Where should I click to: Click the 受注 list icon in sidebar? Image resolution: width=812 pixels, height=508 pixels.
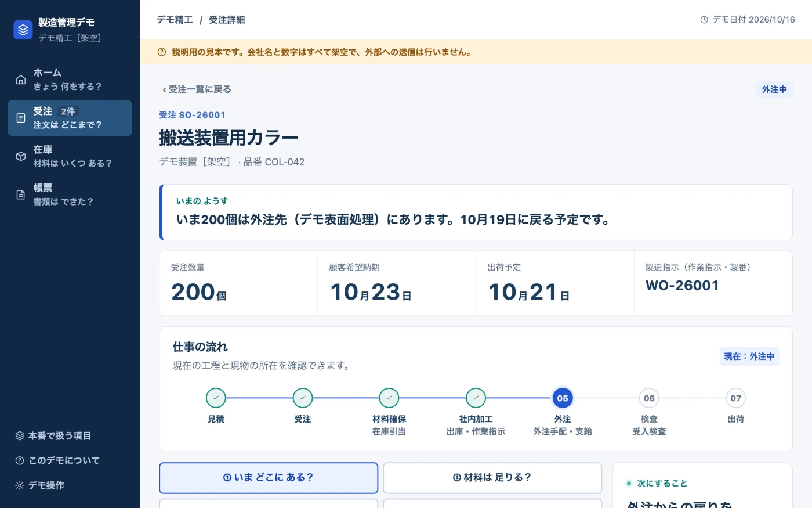pyautogui.click(x=21, y=118)
